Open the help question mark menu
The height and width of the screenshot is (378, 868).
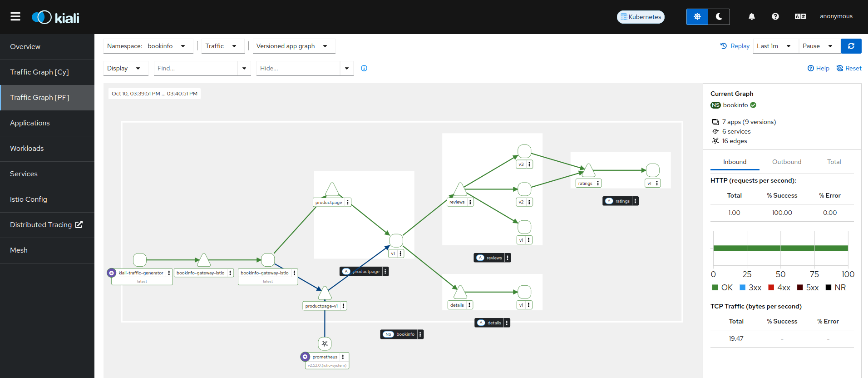tap(775, 17)
